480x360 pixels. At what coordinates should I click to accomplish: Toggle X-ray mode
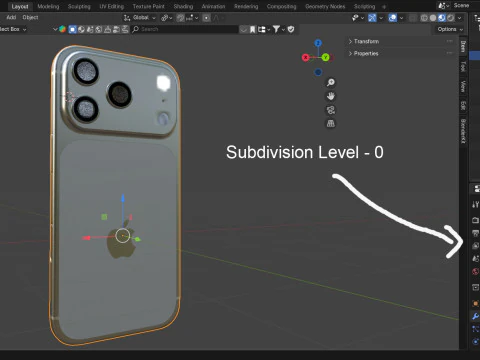(x=413, y=18)
